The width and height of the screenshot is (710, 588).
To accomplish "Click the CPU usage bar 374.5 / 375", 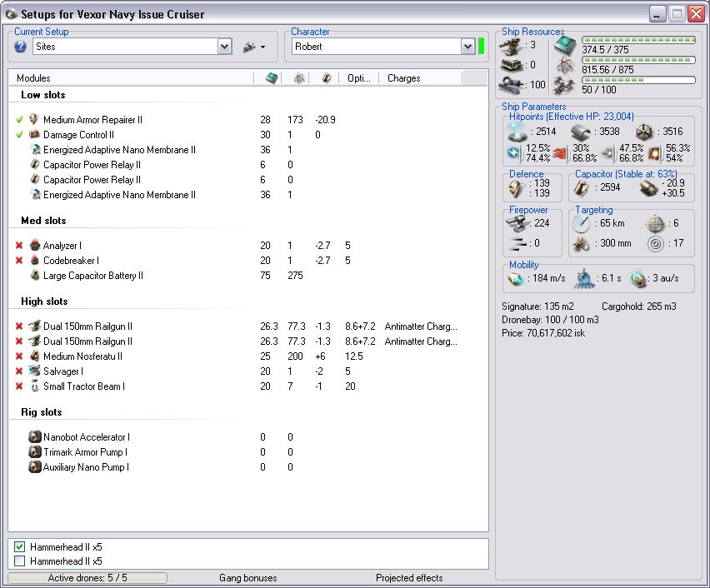I will click(638, 40).
